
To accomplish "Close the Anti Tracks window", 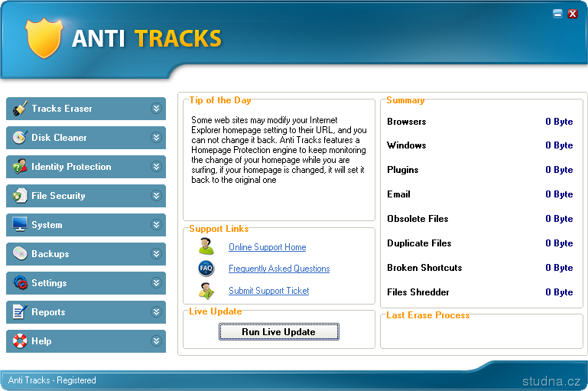I will [x=573, y=14].
